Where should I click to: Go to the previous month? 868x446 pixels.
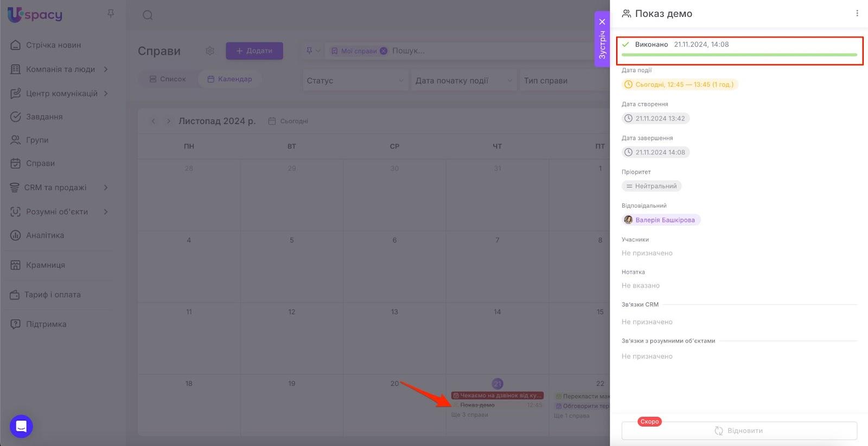click(154, 121)
